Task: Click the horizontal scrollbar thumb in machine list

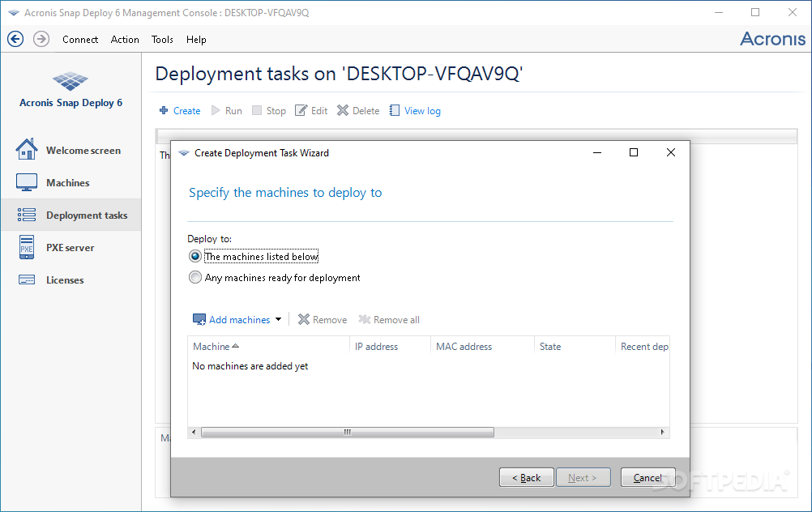Action: pyautogui.click(x=348, y=432)
